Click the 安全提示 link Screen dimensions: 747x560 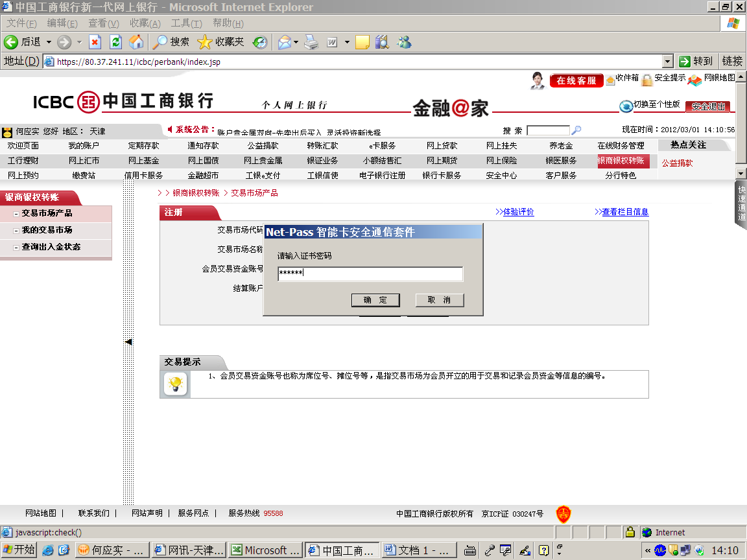[x=670, y=78]
